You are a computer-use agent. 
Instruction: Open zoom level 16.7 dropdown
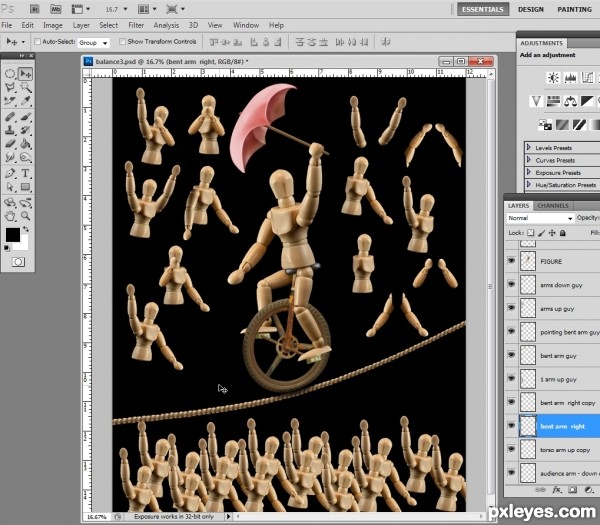click(125, 9)
